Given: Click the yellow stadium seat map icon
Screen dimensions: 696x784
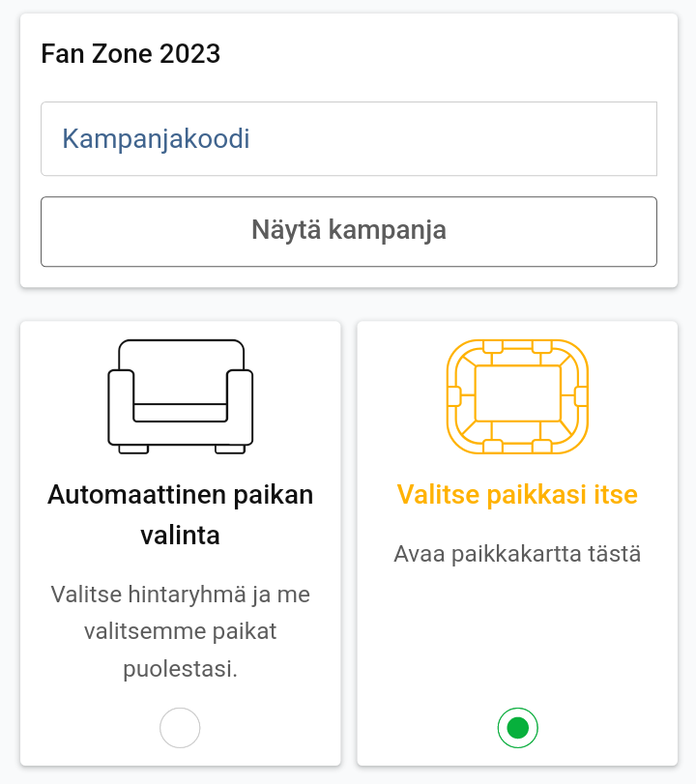Looking at the screenshot, I should (517, 396).
